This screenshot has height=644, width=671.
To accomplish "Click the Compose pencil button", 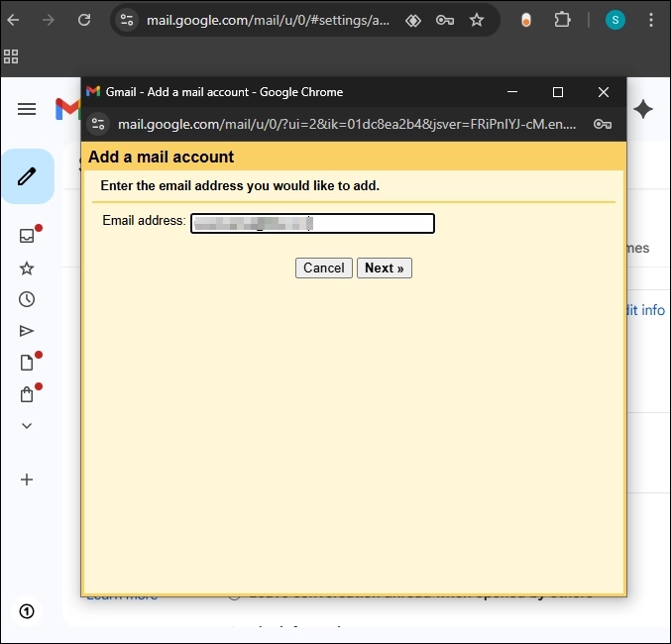I will point(27,176).
